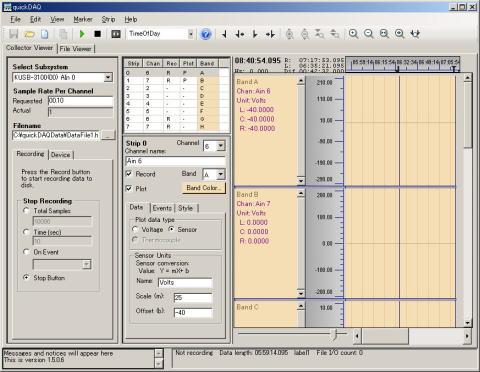Click the Offset (b) input field
Screen dimensions: 480x372
point(193,313)
